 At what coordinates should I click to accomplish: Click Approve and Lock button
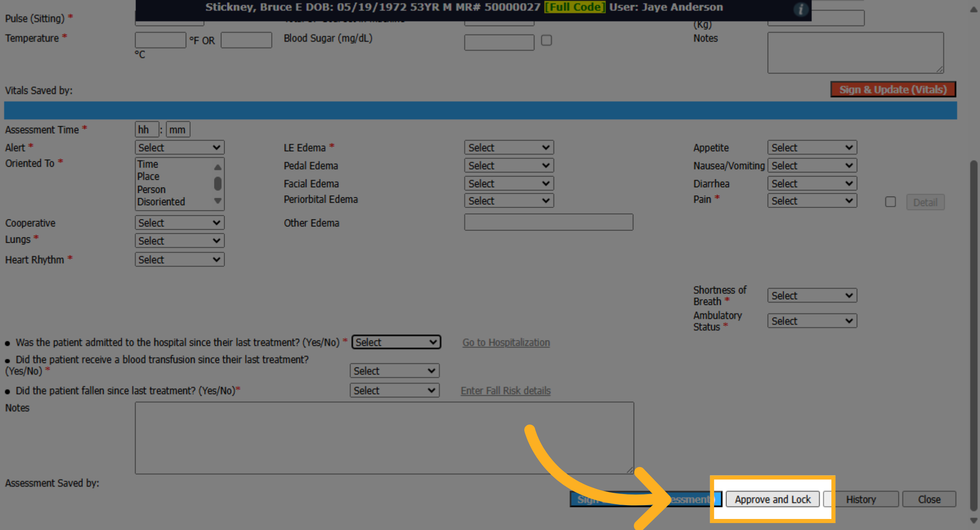[773, 499]
